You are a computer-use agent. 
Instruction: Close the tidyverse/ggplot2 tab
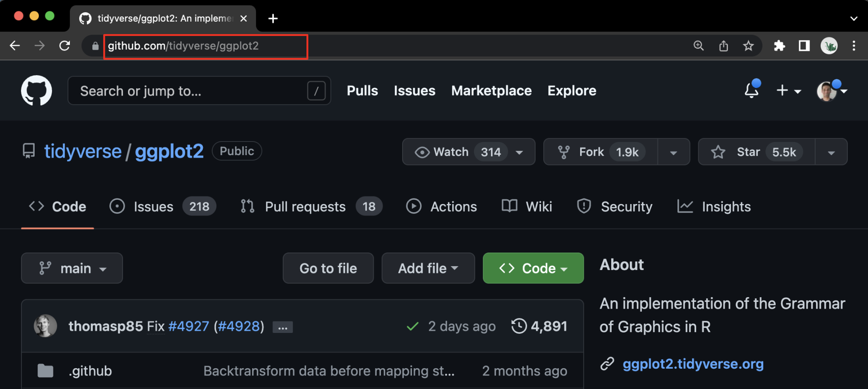(x=244, y=19)
